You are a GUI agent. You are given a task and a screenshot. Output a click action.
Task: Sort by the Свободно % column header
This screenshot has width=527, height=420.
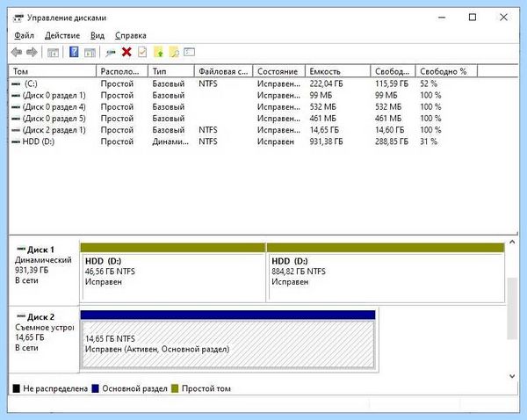point(446,71)
